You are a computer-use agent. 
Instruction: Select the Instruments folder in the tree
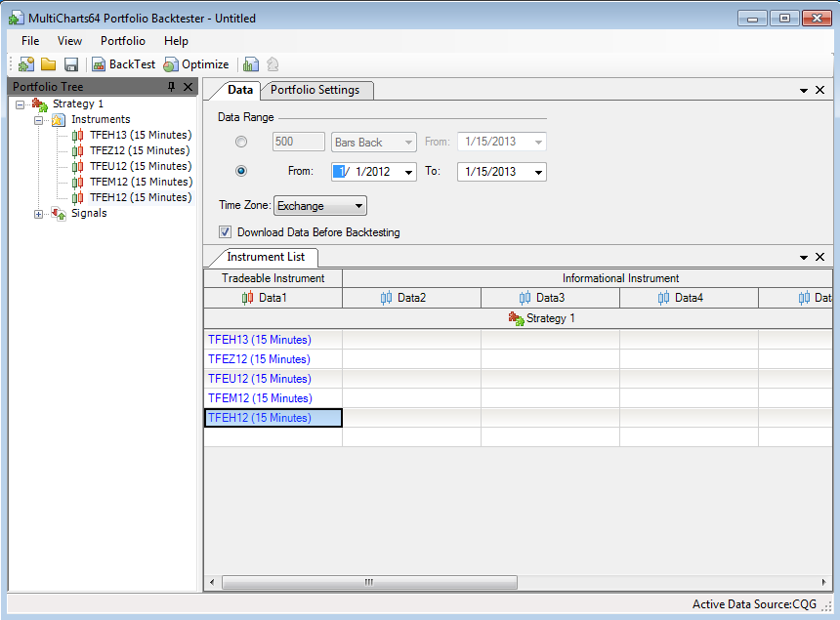pos(101,119)
